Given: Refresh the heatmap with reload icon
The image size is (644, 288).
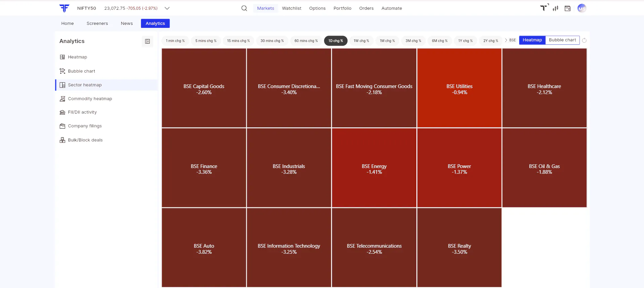Looking at the screenshot, I should [584, 40].
